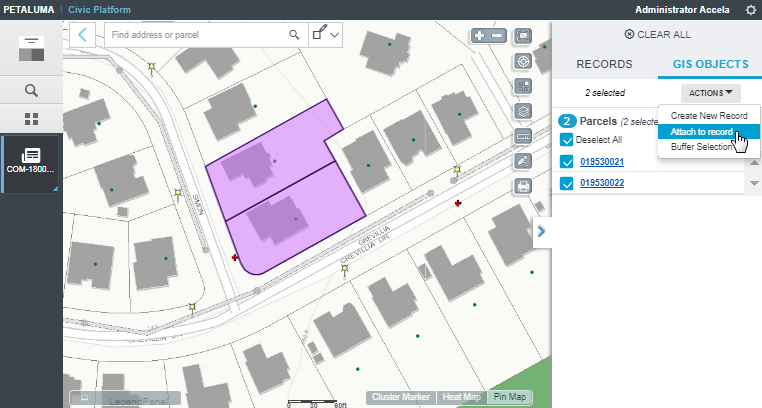
Task: Expand the selection tool dropdown arrow
Action: click(x=335, y=34)
